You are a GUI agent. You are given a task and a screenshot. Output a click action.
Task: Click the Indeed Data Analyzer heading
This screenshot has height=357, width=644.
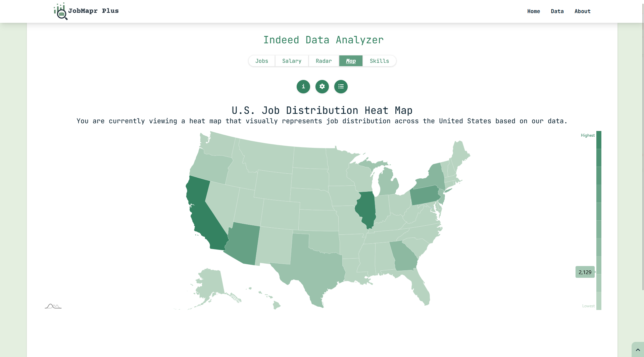point(323,40)
